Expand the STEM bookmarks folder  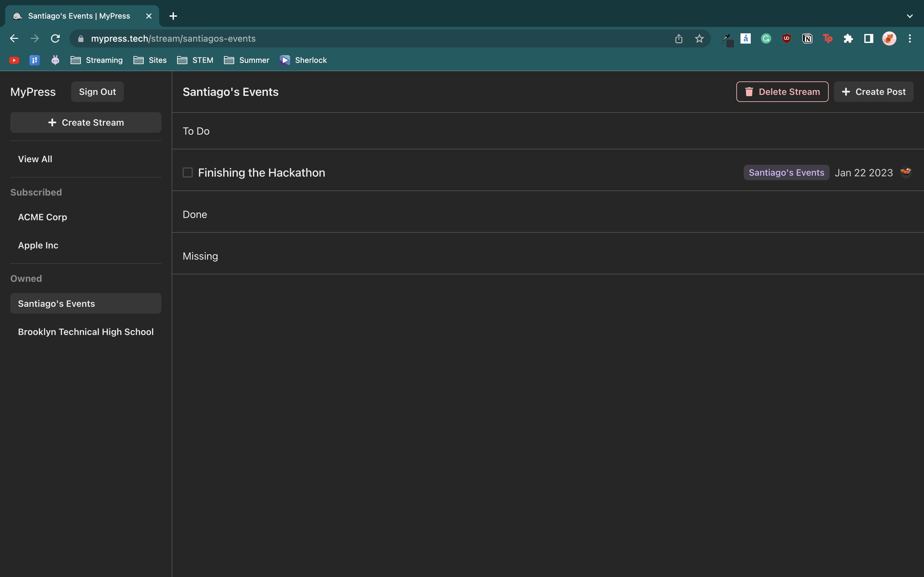coord(195,60)
